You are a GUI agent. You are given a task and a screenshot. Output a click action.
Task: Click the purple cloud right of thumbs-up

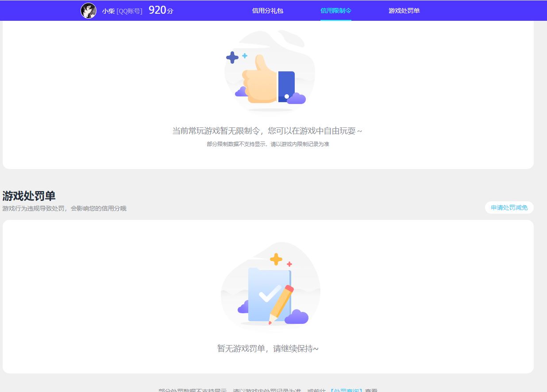[296, 98]
